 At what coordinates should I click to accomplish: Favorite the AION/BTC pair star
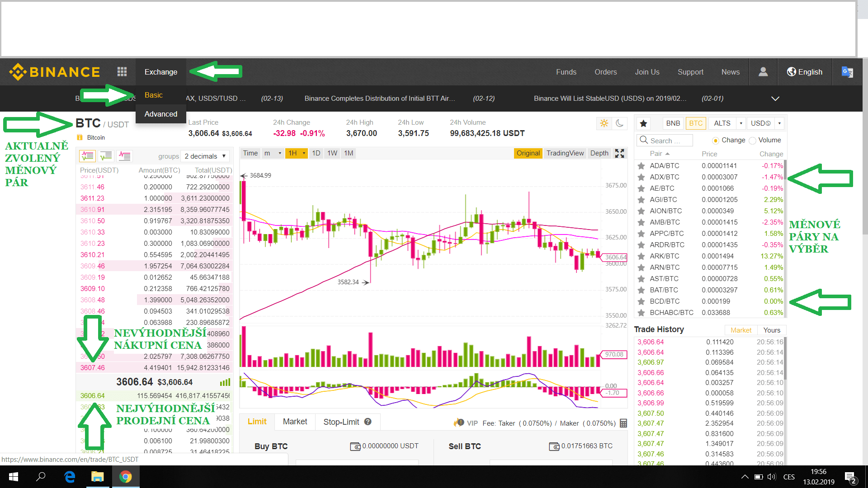641,211
